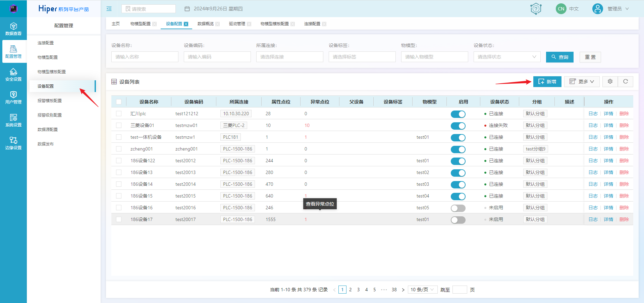Click the 重置 reset button
Viewport: 644px width, 303px height.
coord(590,57)
